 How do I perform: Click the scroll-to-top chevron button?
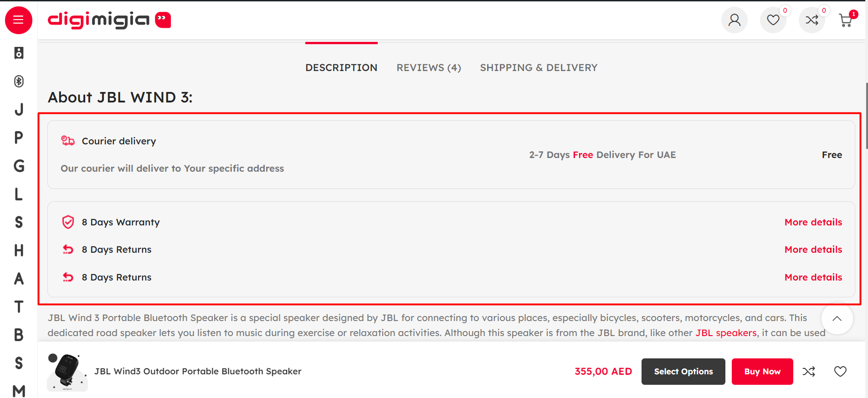[837, 319]
